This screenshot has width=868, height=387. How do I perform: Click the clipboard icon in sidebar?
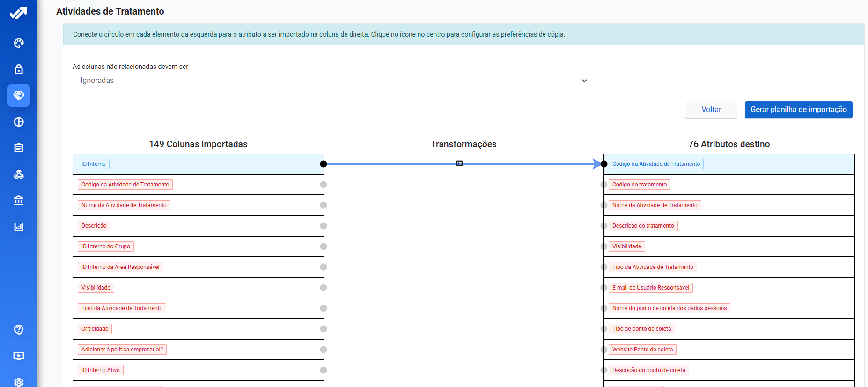point(19,148)
